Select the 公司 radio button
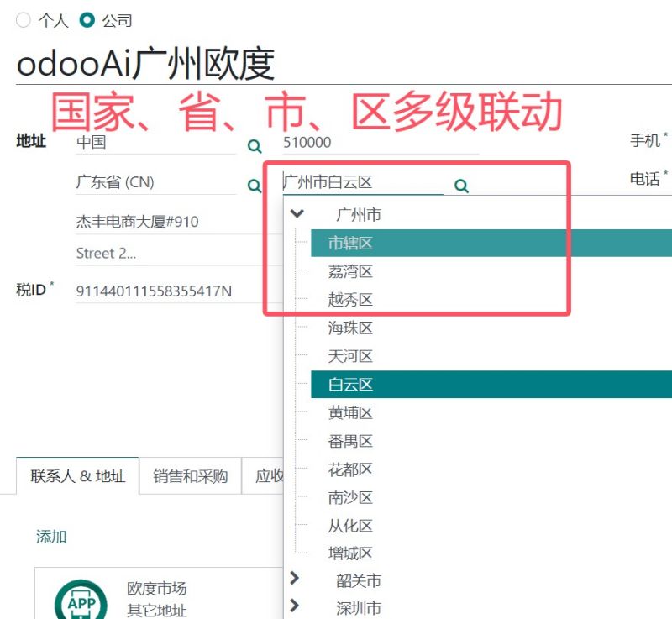672x619 pixels. 87,20
